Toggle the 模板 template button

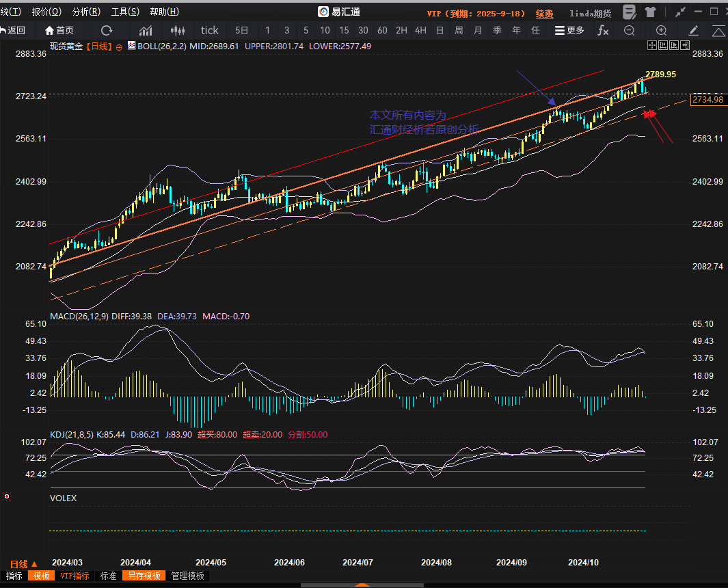click(41, 576)
